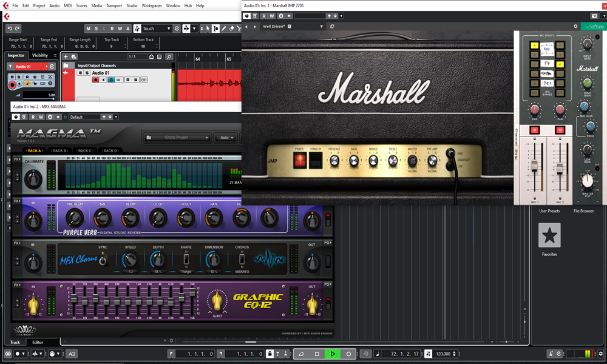Toggle the MIC 1 red IN button
Image resolution: width=607 pixels, height=364 pixels.
535,130
